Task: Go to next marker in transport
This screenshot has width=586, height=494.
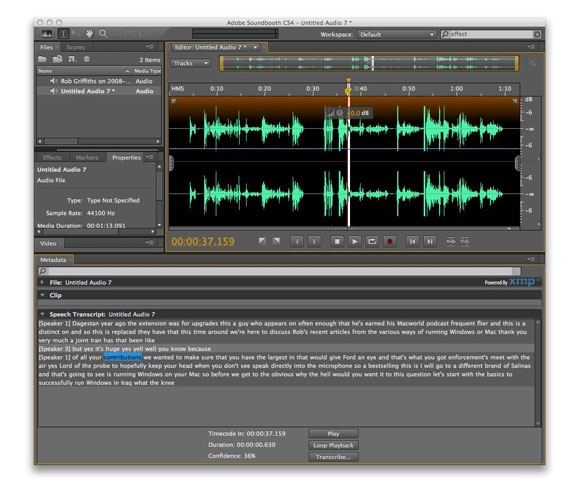Action: [x=430, y=241]
